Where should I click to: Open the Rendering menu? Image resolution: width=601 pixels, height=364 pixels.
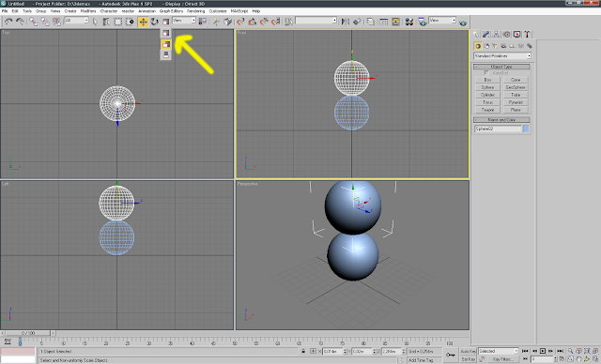click(x=196, y=11)
